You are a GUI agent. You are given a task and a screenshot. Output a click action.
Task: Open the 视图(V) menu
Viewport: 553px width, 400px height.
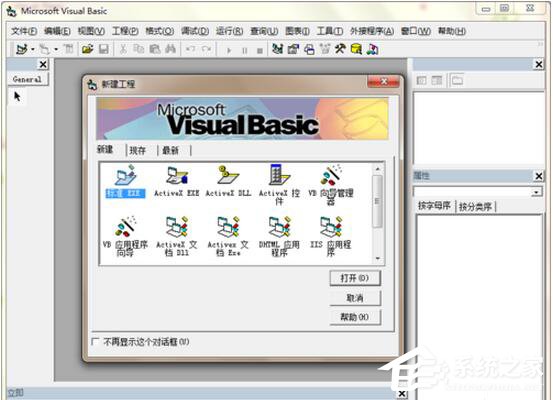pyautogui.click(x=91, y=31)
